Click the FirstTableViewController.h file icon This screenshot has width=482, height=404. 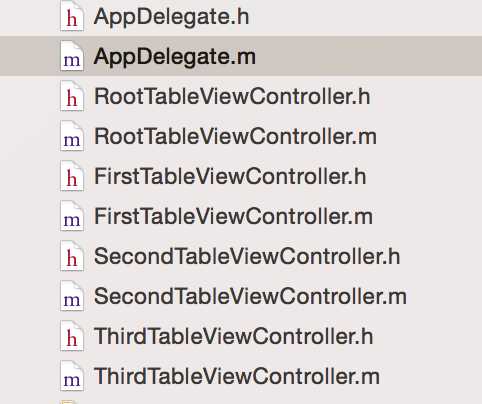click(x=72, y=176)
